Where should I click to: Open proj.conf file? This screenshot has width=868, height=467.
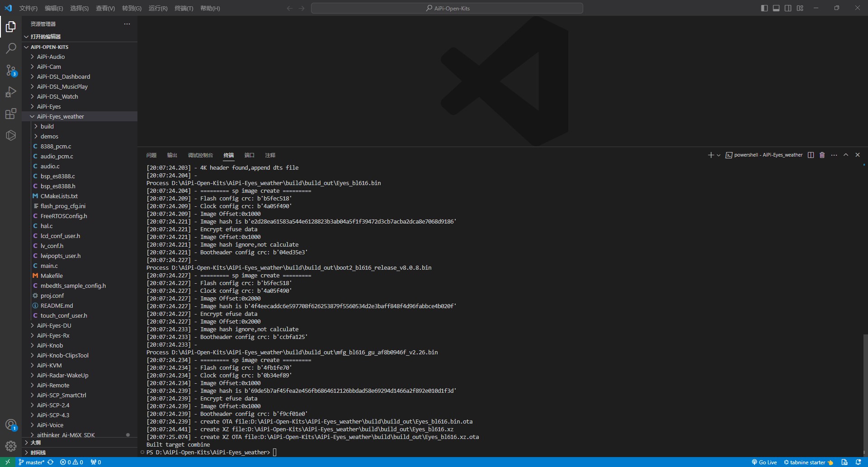[80, 295]
